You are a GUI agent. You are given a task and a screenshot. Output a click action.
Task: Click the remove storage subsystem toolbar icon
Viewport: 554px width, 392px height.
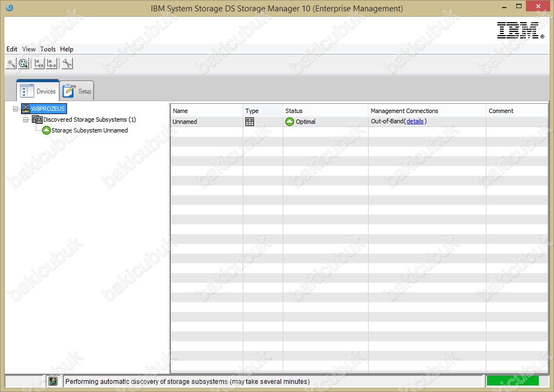[52, 64]
